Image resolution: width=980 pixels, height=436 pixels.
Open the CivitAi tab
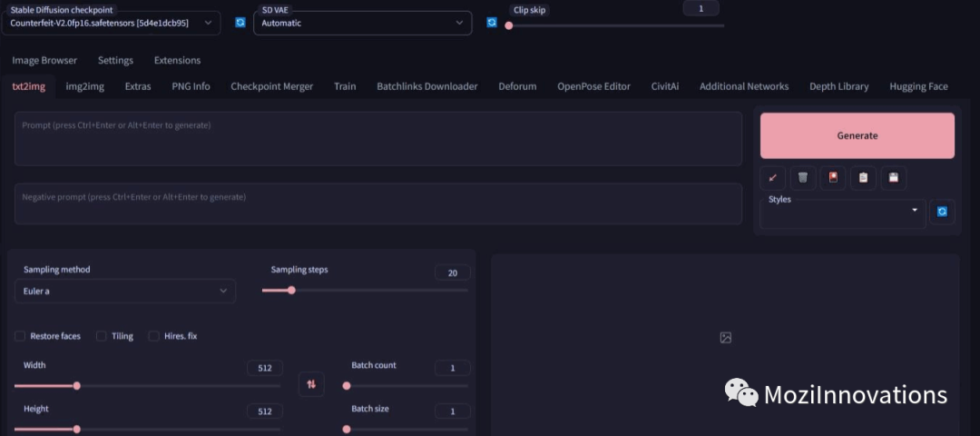click(665, 86)
